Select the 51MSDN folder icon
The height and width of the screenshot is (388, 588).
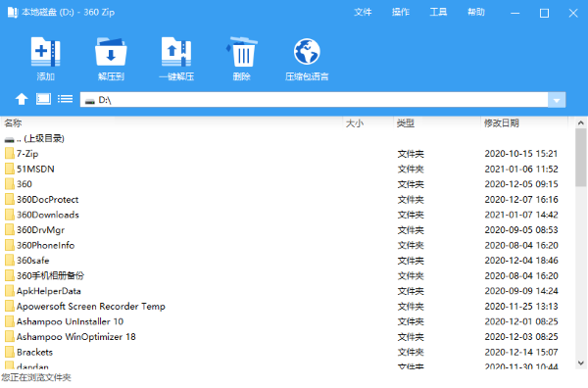coord(10,170)
